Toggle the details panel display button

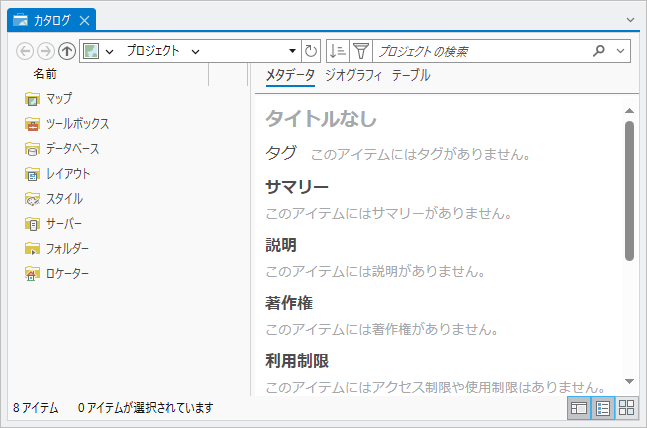[x=578, y=407]
